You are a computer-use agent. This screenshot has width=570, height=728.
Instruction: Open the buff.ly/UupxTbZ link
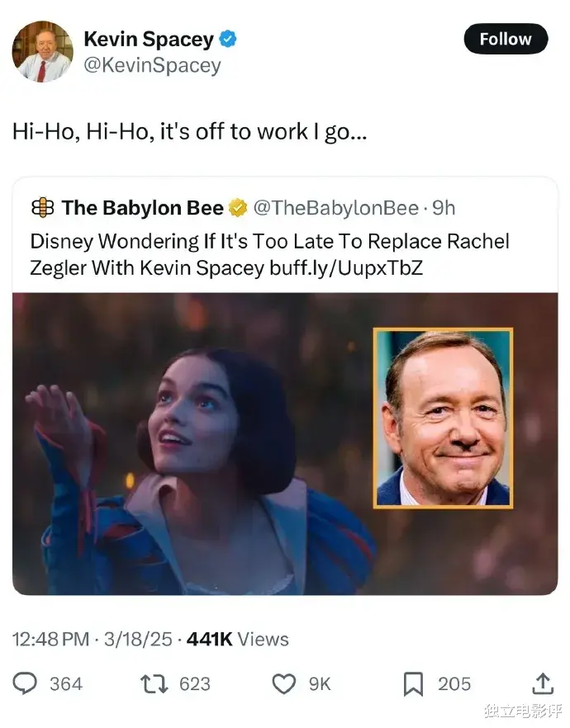click(346, 267)
